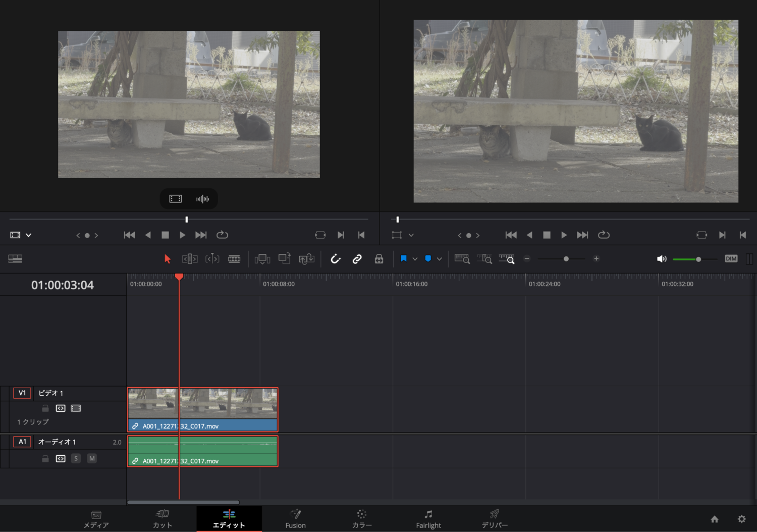Mute the オーディオ 1 track
The height and width of the screenshot is (532, 757).
pyautogui.click(x=92, y=459)
